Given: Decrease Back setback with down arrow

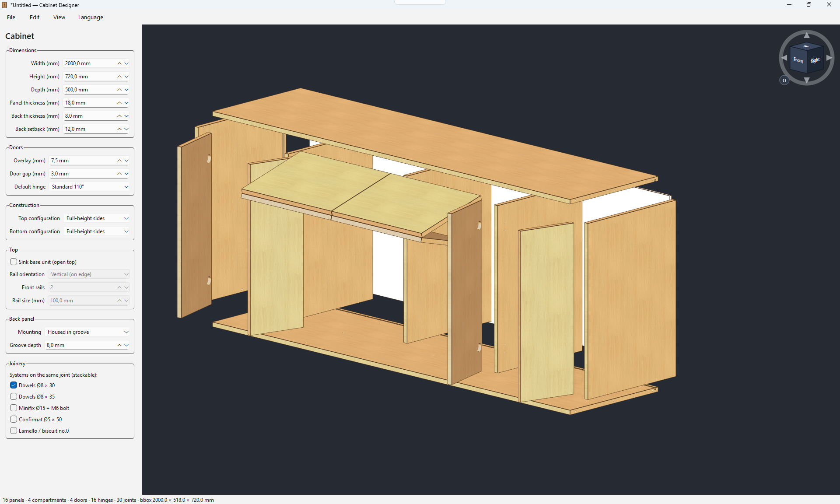Looking at the screenshot, I should click(x=126, y=129).
